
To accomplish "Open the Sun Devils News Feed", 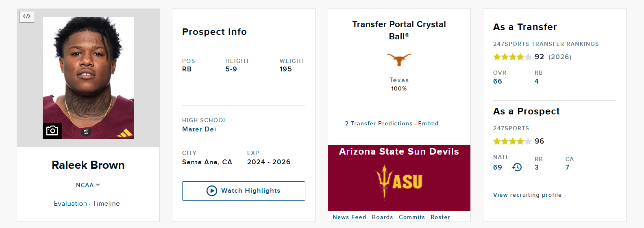I will click(349, 217).
